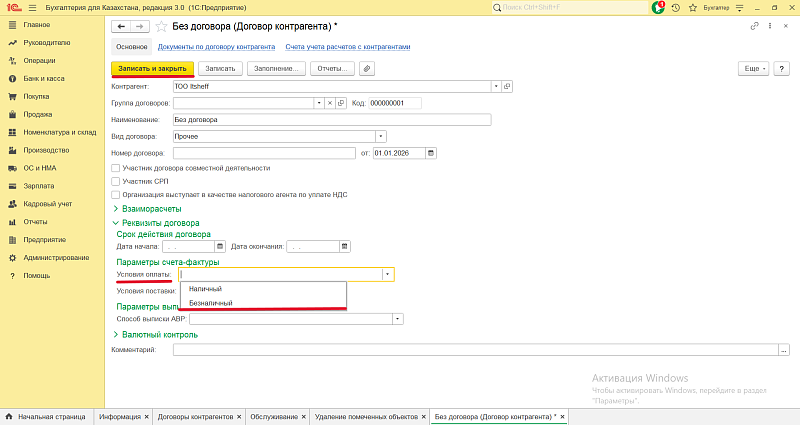Viewport: 800px width, 425px height.
Task: Open the Зарплата section
Action: (38, 186)
